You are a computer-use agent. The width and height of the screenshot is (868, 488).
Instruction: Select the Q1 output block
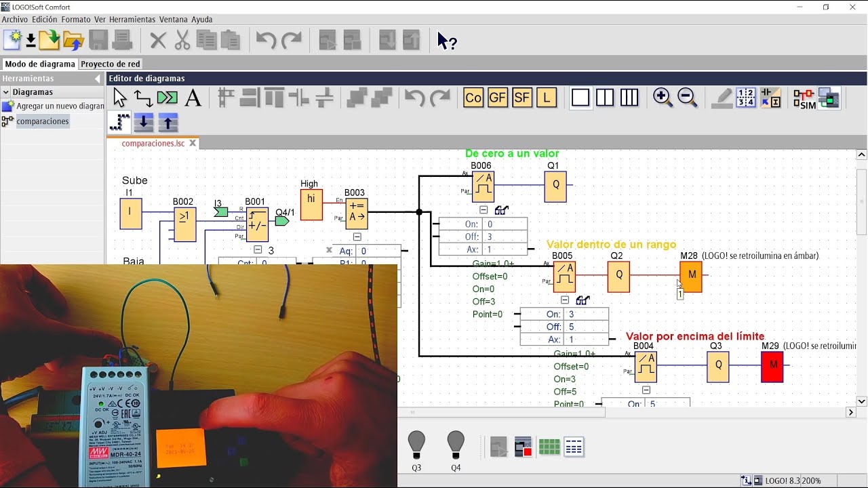tap(555, 186)
